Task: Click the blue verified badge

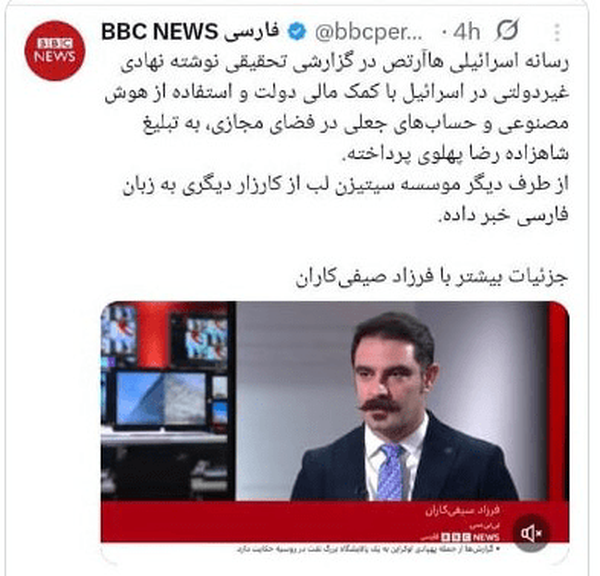Action: tap(297, 32)
